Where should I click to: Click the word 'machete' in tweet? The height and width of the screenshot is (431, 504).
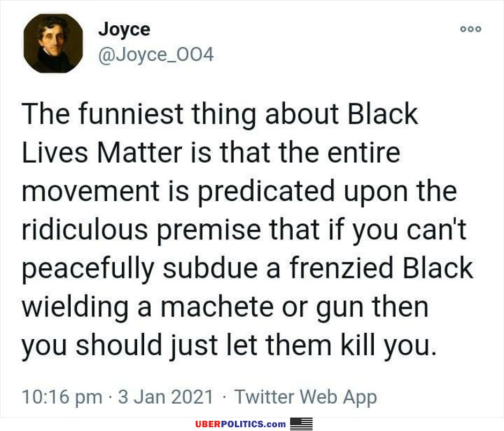(x=217, y=306)
